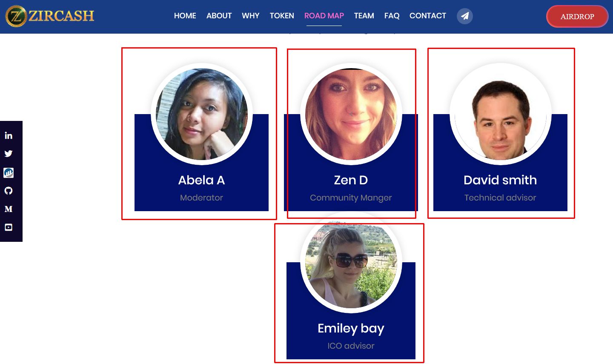613x364 pixels.
Task: Jump to the TEAM section
Action: pyautogui.click(x=364, y=16)
